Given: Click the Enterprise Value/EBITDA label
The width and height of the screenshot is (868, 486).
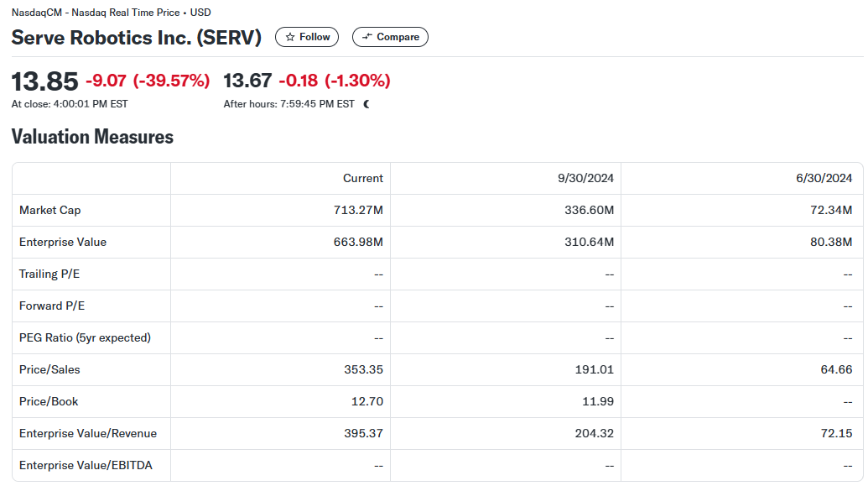Looking at the screenshot, I should point(86,466).
